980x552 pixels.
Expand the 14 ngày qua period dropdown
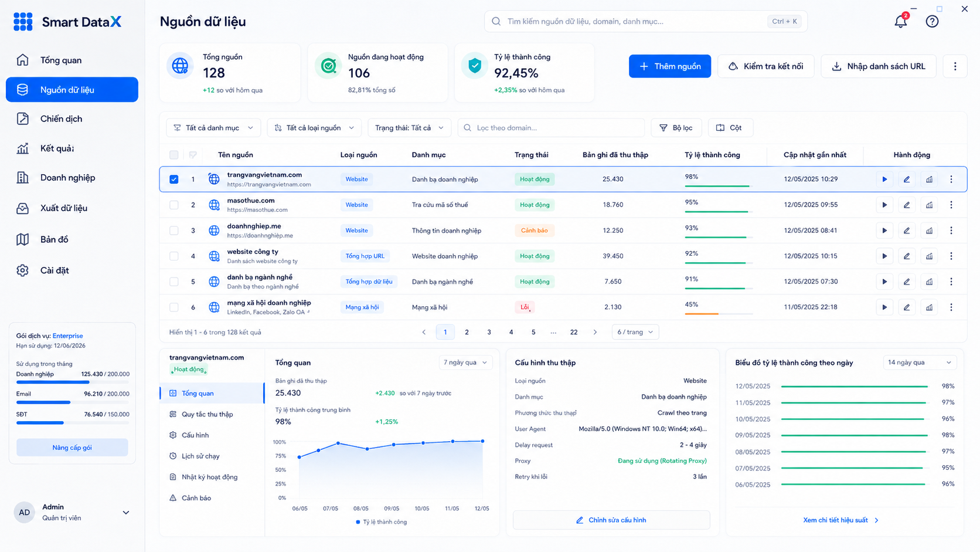click(x=920, y=363)
